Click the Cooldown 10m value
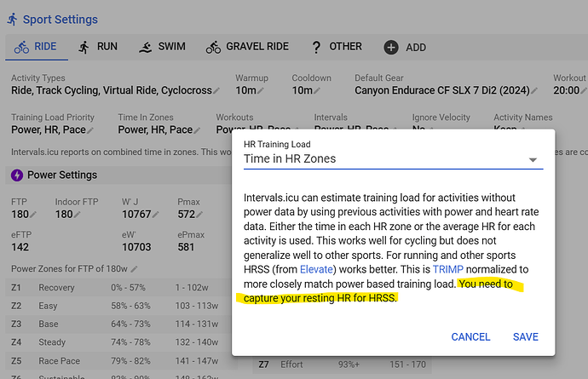The width and height of the screenshot is (588, 379). pos(303,91)
